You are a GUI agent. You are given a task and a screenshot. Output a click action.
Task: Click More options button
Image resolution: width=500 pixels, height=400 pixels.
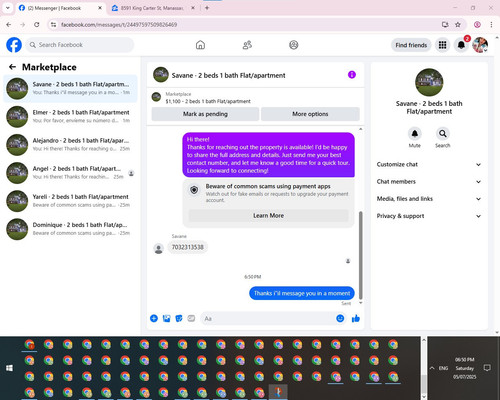coord(310,114)
